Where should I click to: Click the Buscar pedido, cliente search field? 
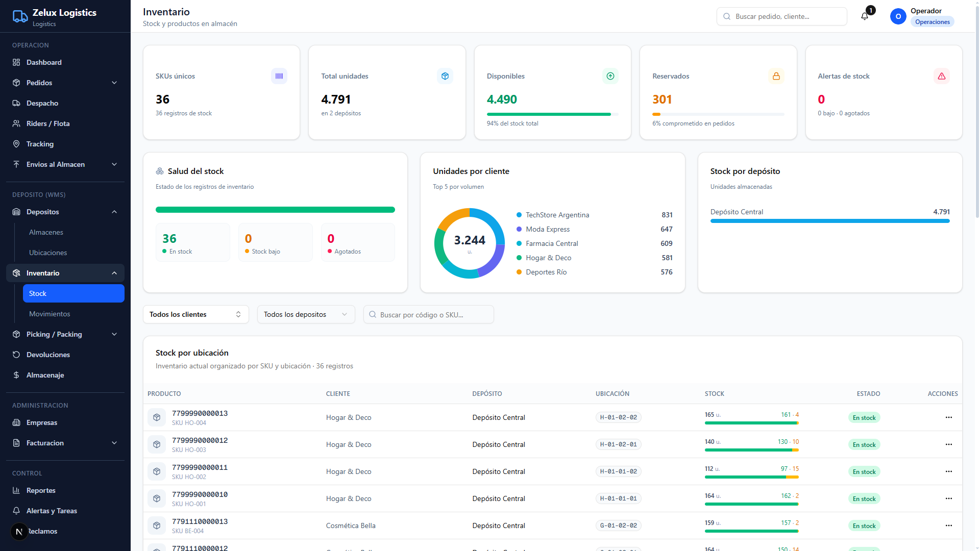point(782,16)
